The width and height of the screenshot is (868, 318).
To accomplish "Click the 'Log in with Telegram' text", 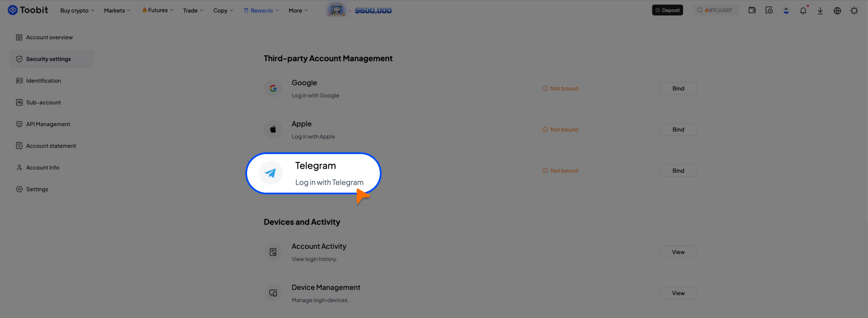I will tap(329, 182).
